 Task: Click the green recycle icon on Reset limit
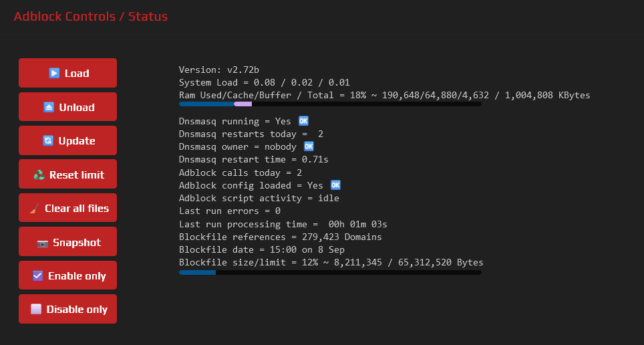39,175
